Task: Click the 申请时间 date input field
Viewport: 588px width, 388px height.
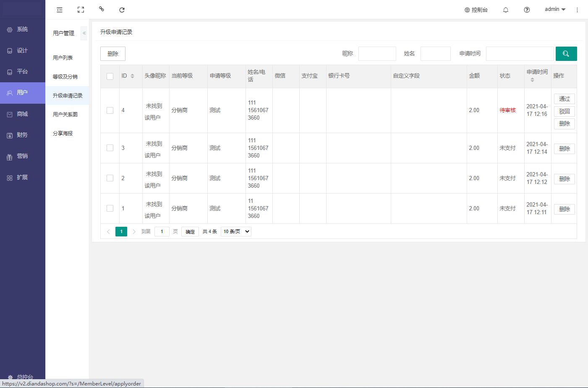Action: click(520, 54)
